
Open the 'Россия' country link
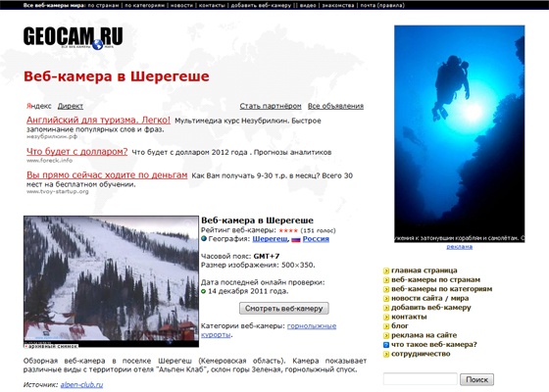pyautogui.click(x=316, y=239)
